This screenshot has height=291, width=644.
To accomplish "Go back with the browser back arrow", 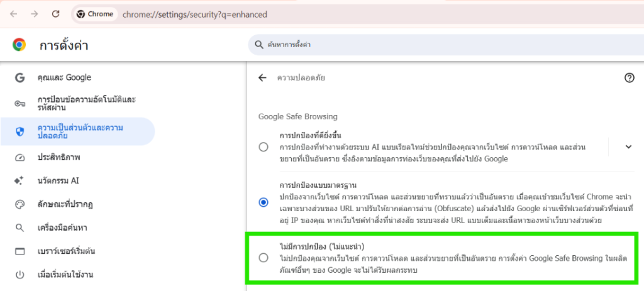I will pos(14,14).
